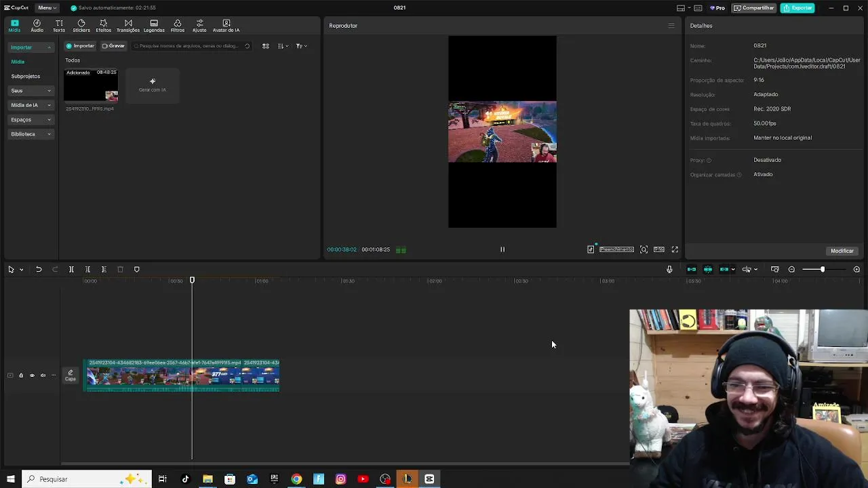Open the sort order dropdown

(x=283, y=46)
